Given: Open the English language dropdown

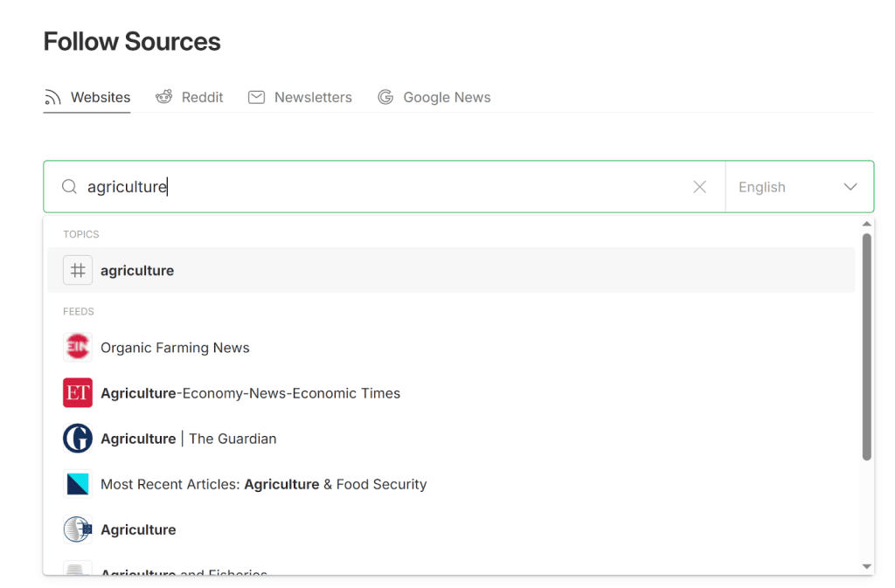Looking at the screenshot, I should (x=799, y=186).
